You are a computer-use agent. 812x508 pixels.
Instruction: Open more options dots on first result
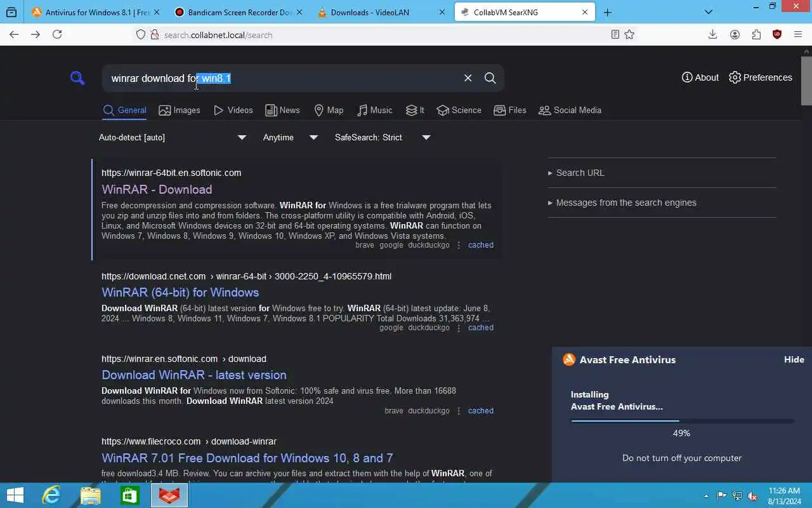point(459,245)
